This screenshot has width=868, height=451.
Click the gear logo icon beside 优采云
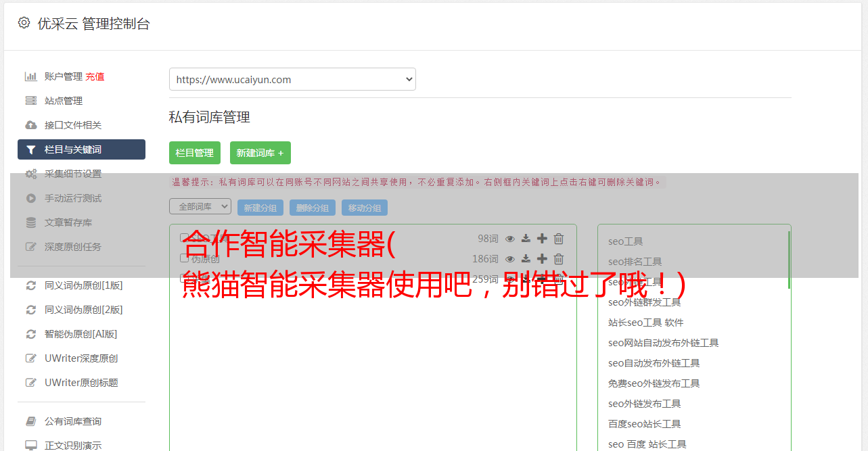coord(24,23)
